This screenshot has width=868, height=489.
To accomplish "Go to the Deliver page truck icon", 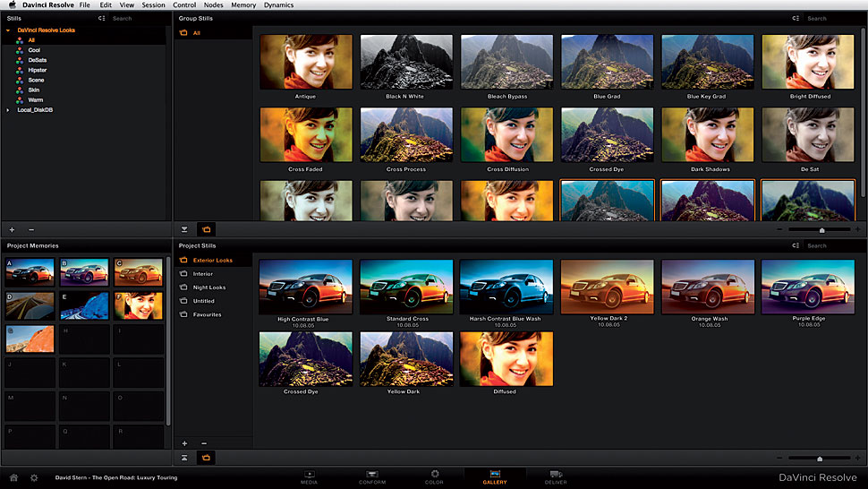I will pos(556,475).
